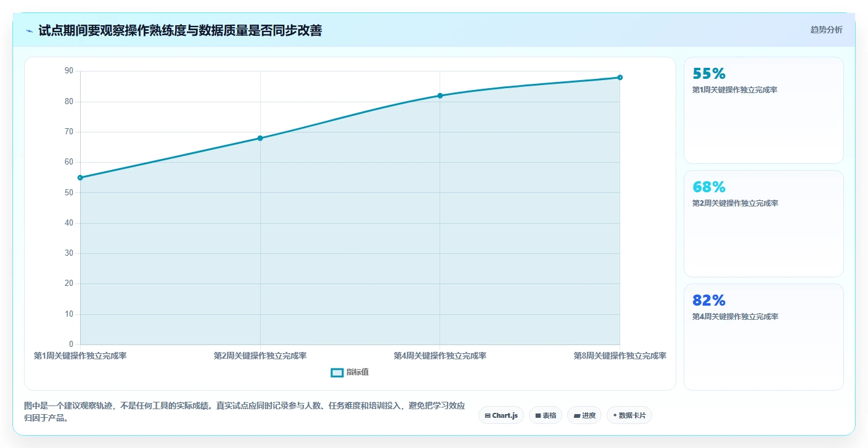Select the 数据卡片 tag
This screenshot has height=448, width=868.
(x=629, y=415)
